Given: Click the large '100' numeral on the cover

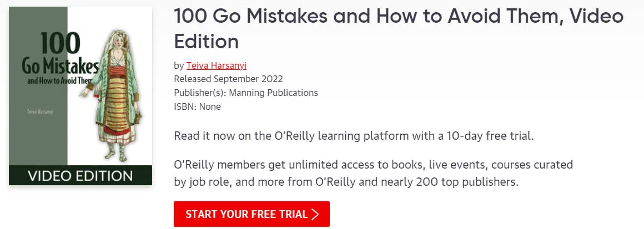Looking at the screenshot, I should [61, 43].
